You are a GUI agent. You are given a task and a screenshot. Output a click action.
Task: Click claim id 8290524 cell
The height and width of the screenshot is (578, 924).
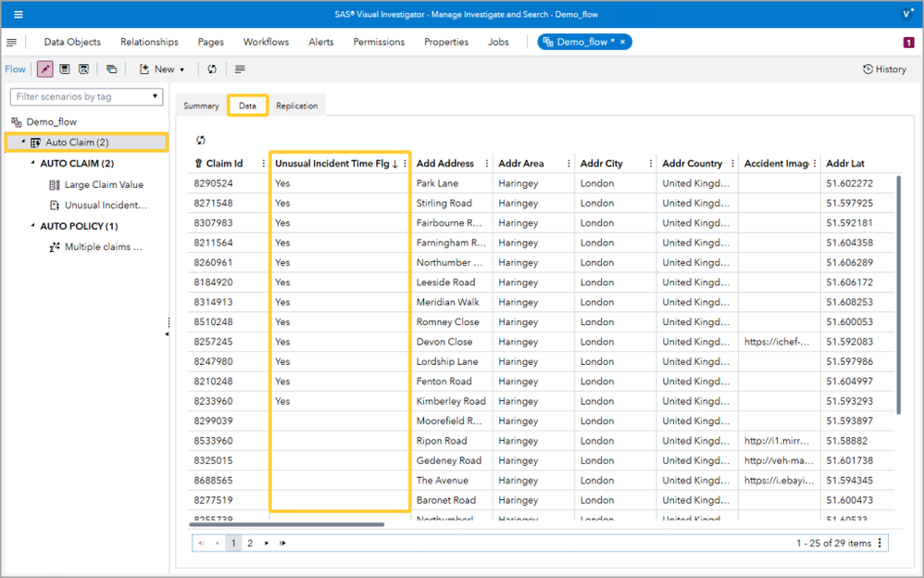click(228, 183)
